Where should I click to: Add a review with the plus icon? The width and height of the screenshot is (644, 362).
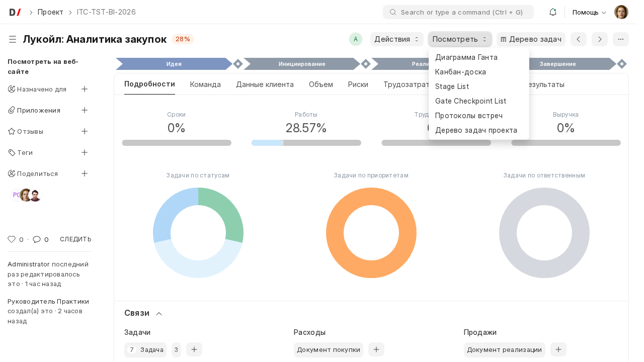tap(85, 131)
